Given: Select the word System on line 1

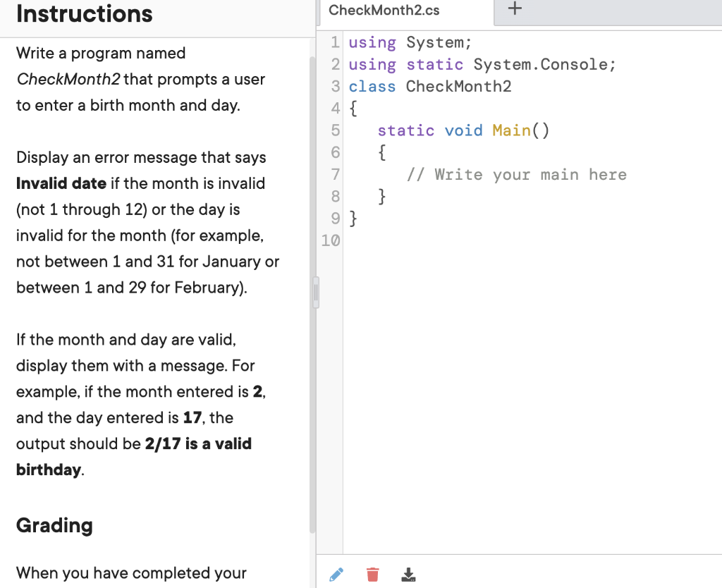Looking at the screenshot, I should coord(438,42).
